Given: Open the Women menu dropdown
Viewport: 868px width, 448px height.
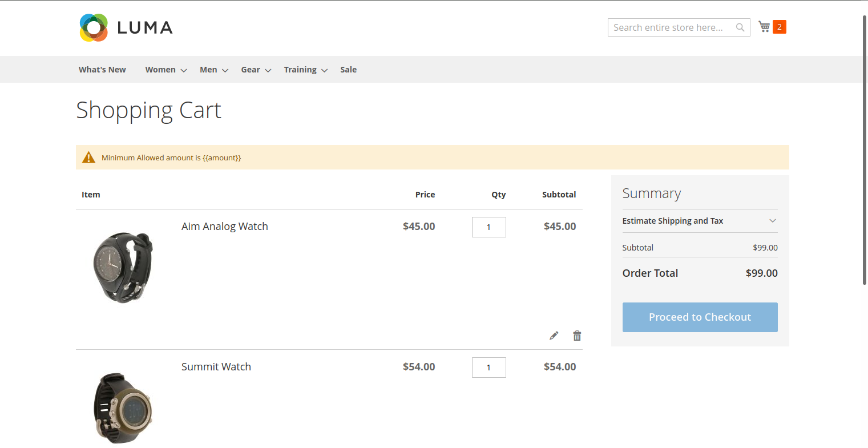Looking at the screenshot, I should coord(165,70).
